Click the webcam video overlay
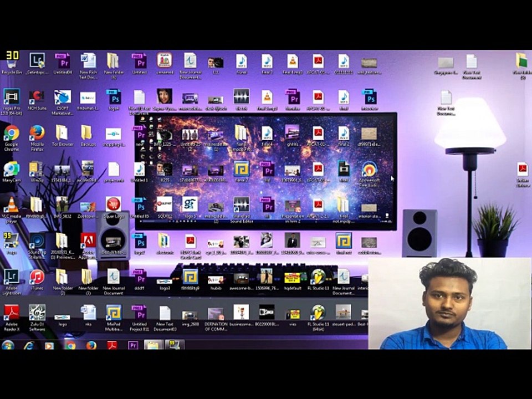532x399 pixels. tap(450, 303)
